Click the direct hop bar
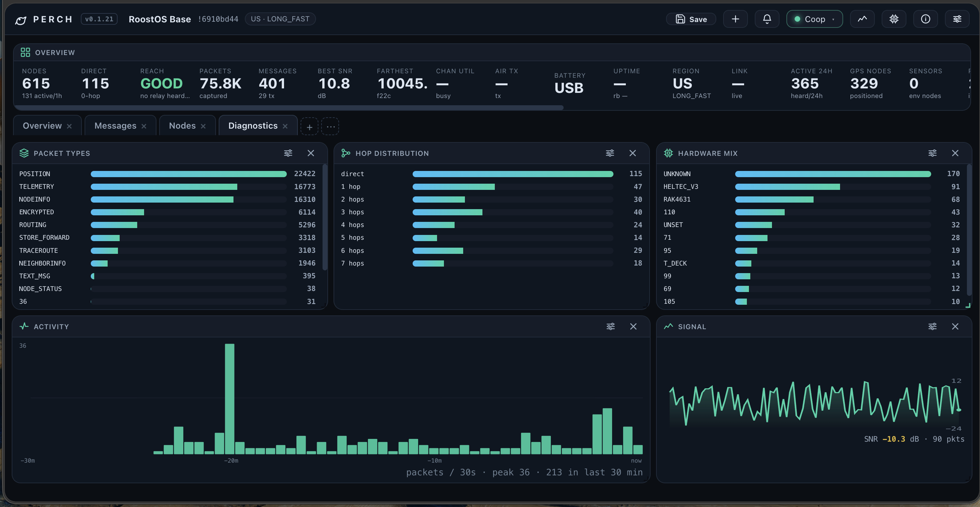This screenshot has width=980, height=507. [x=513, y=174]
